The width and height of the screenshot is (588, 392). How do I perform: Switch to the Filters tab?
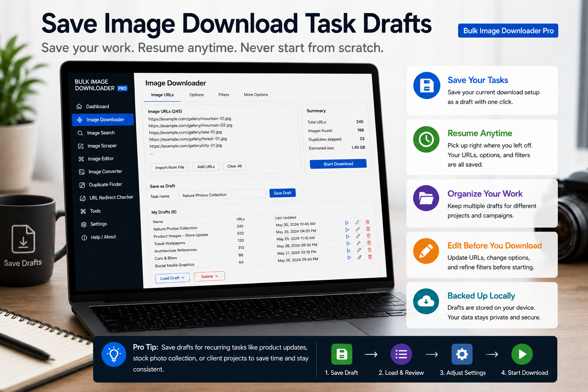tap(224, 95)
